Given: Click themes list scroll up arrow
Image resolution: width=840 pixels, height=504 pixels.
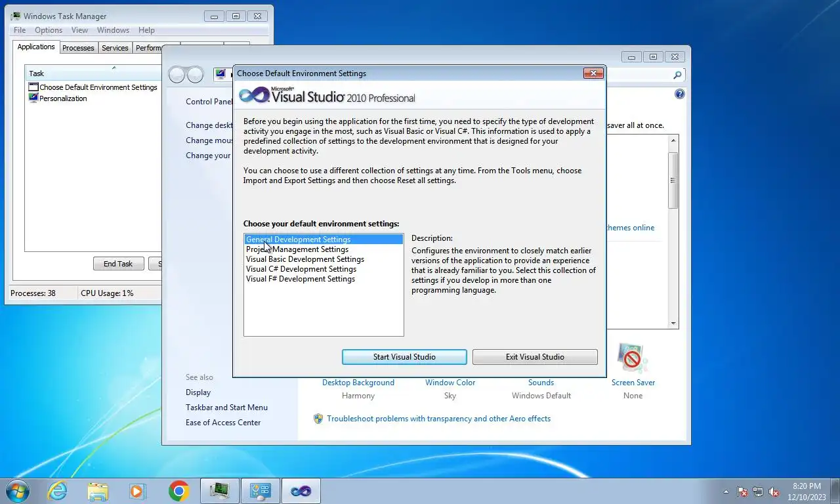Looking at the screenshot, I should (x=673, y=140).
